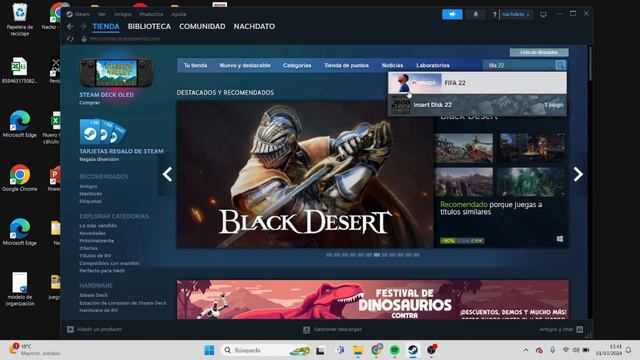
Task: Open the nachdato account dropdown
Action: pos(516,14)
